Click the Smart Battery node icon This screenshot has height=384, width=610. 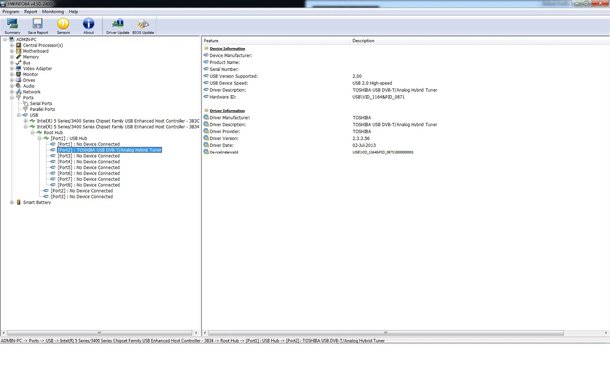pos(18,202)
